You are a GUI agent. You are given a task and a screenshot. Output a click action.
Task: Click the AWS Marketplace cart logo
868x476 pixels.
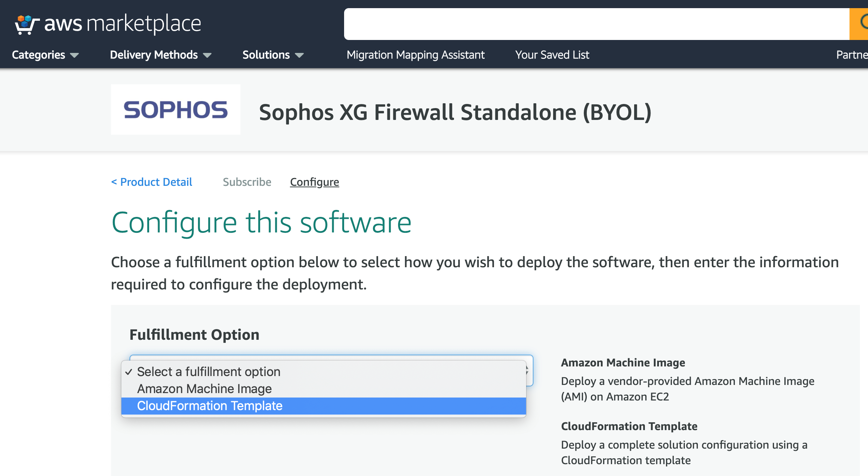[x=27, y=24]
